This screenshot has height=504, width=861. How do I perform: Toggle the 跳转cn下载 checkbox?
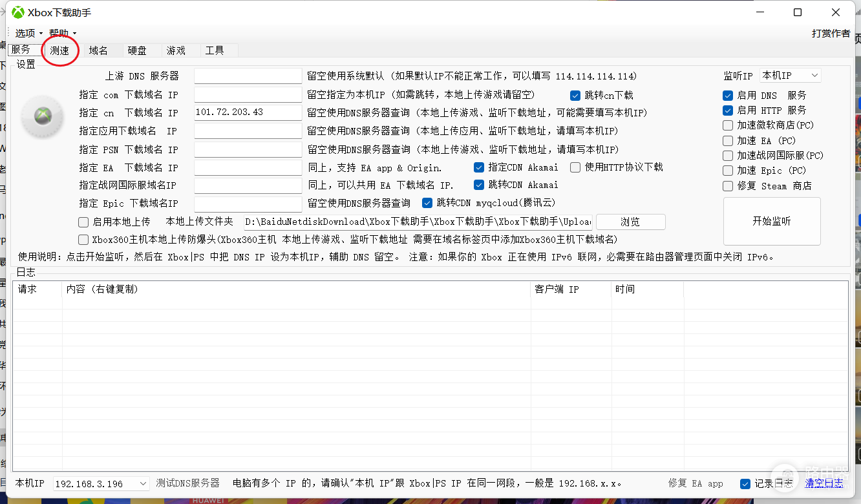coord(575,95)
